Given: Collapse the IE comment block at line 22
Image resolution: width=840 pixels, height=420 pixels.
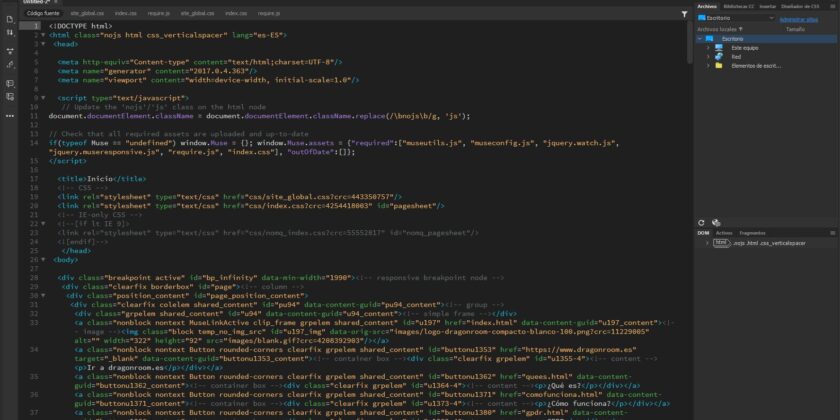Looking at the screenshot, I should [43, 223].
